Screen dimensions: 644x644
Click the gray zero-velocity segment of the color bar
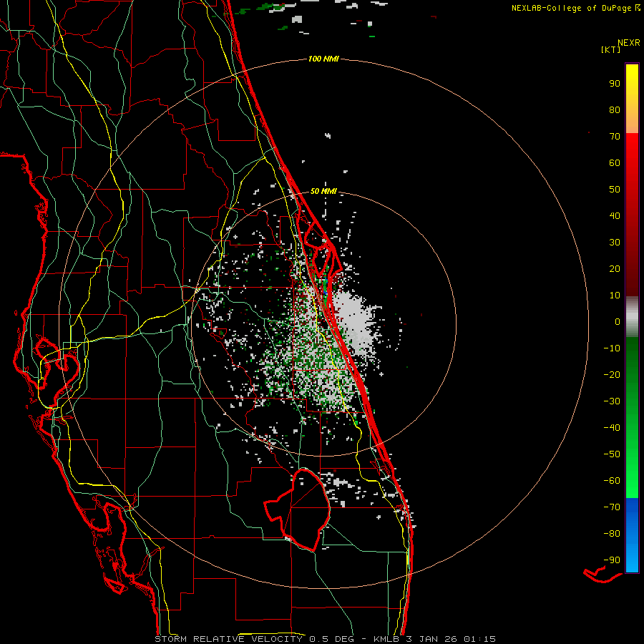[x=632, y=317]
